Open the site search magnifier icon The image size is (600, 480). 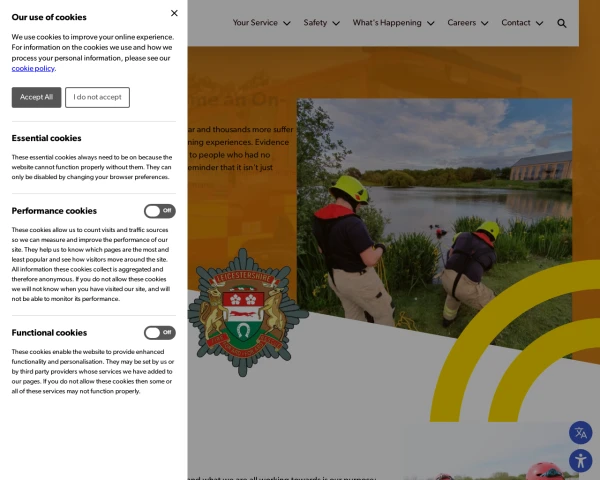pos(562,23)
